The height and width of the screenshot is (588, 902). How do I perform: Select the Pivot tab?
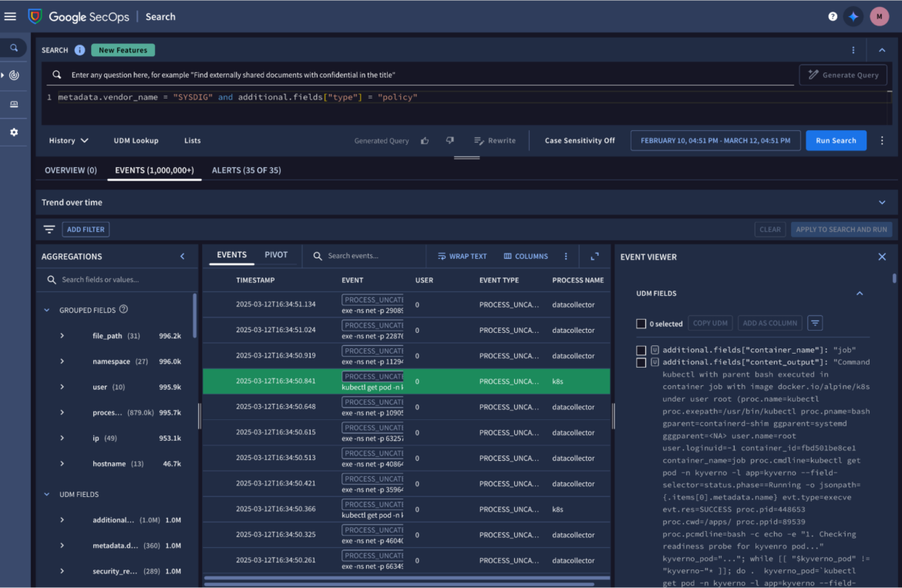tap(275, 254)
